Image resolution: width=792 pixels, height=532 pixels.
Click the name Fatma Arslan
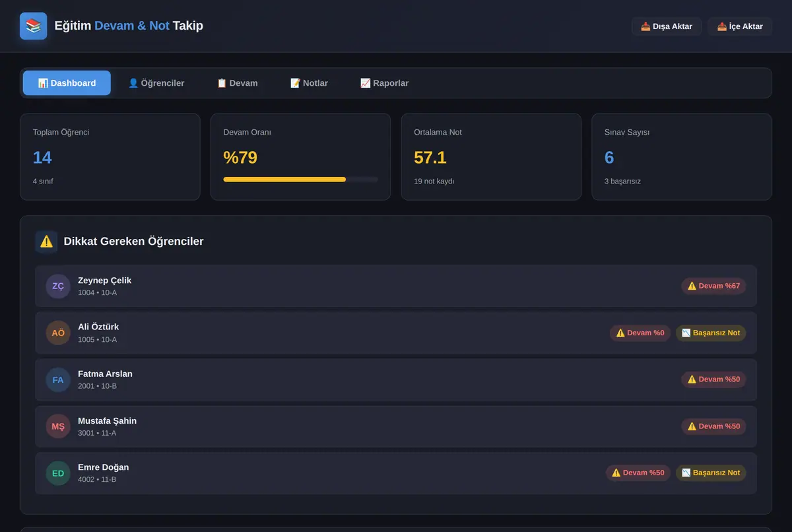(x=105, y=374)
